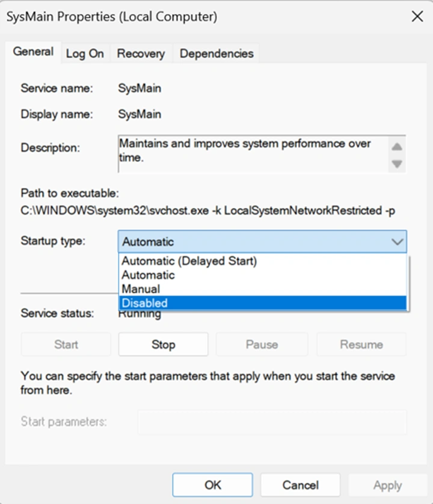Switch to the Recovery tab

point(141,54)
